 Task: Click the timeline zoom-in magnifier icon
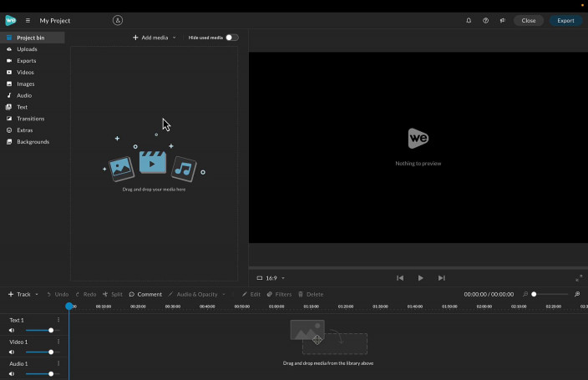point(577,294)
